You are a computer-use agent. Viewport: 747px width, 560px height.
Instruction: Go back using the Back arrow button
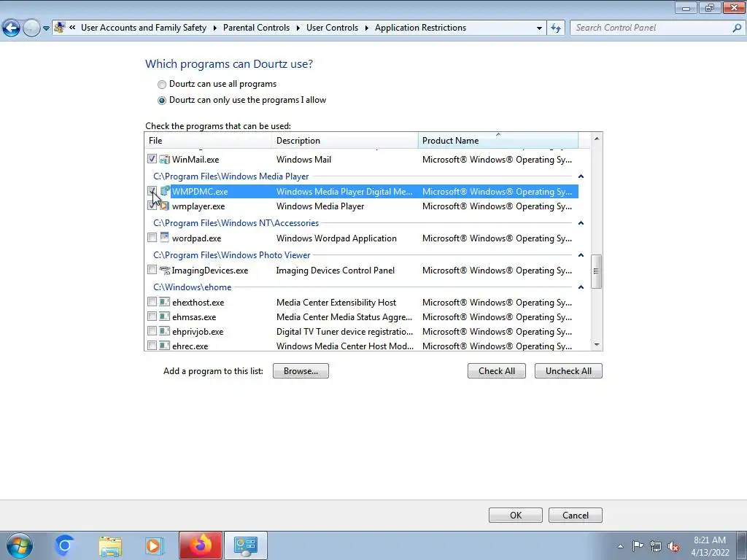(x=11, y=28)
